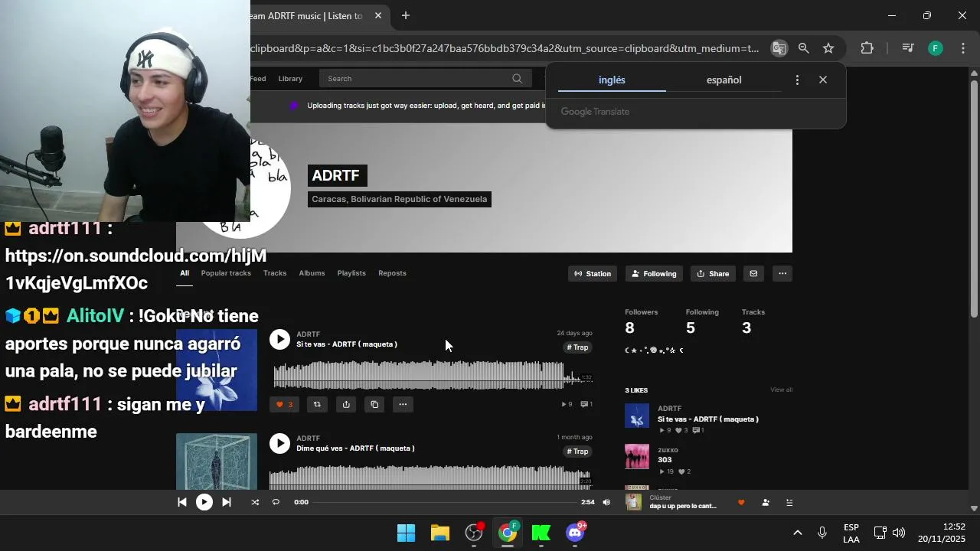The height and width of the screenshot is (551, 980).
Task: Switch to the Tracks tab
Action: [x=275, y=273]
